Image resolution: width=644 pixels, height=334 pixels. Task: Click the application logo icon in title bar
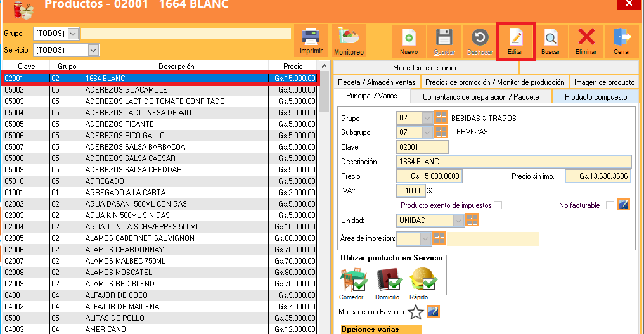23,10
